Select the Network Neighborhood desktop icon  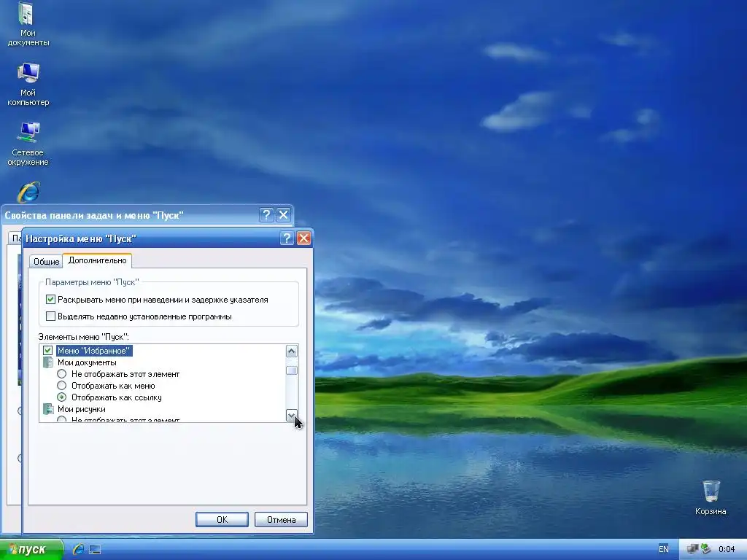[28, 144]
